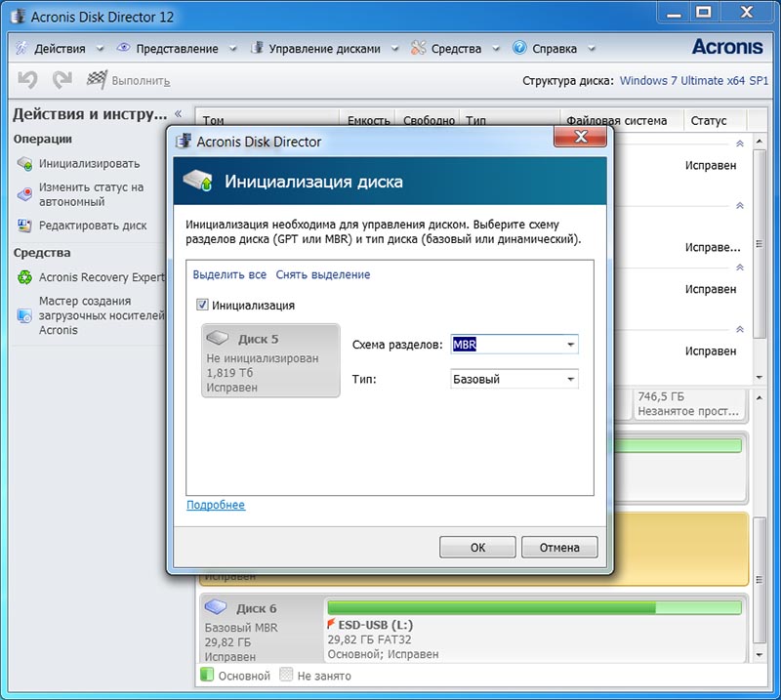Screen dimensions: 781x700
Task: Click the Disk 6 drive icon
Action: 216,607
